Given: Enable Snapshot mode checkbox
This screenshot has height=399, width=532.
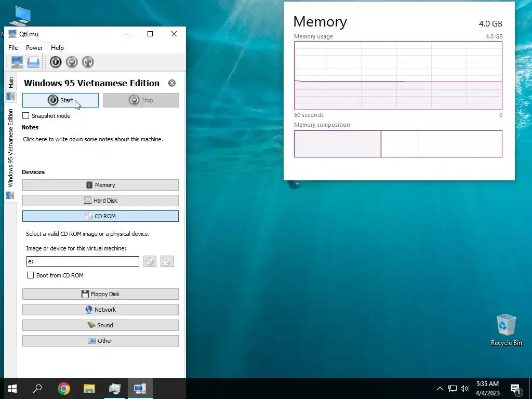Looking at the screenshot, I should 26,116.
